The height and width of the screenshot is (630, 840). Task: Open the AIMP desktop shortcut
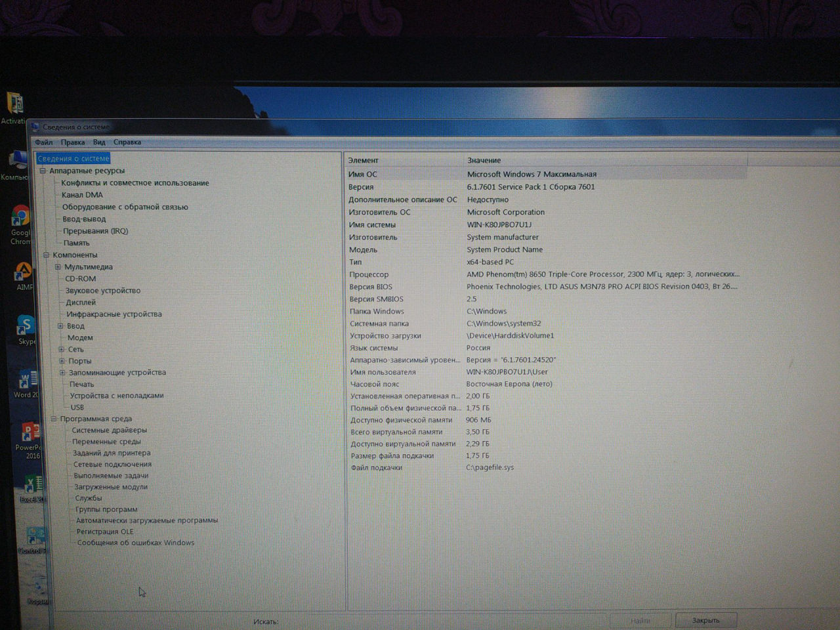pyautogui.click(x=24, y=277)
